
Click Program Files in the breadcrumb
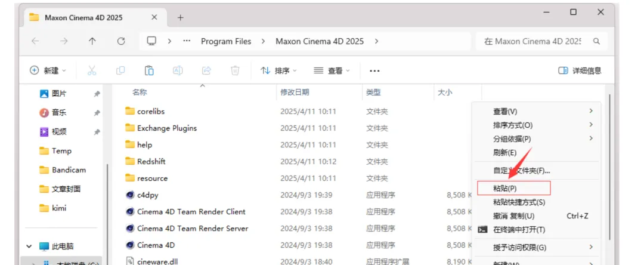point(226,41)
